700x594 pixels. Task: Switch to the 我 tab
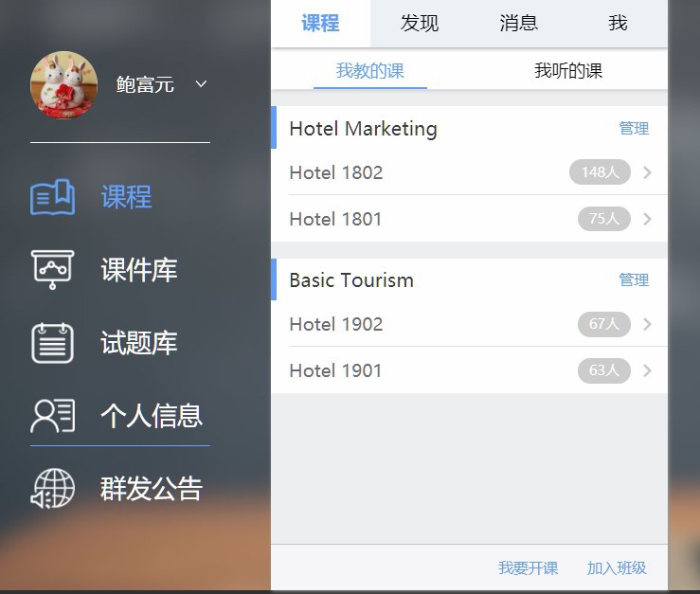click(x=618, y=24)
